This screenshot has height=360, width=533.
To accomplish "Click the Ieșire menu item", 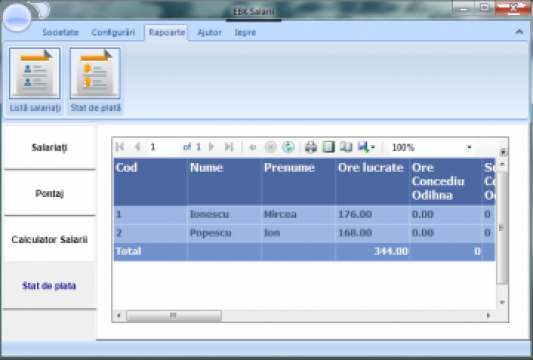I will (x=245, y=32).
